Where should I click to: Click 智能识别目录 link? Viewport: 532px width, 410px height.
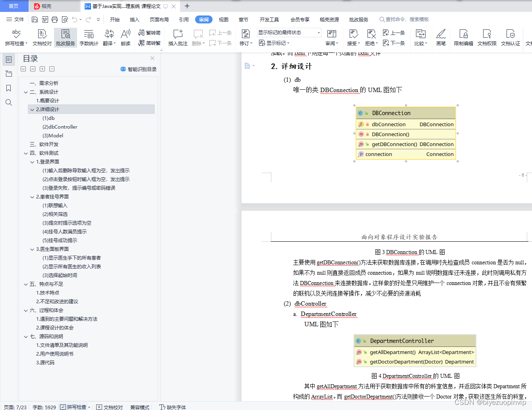tap(138, 69)
